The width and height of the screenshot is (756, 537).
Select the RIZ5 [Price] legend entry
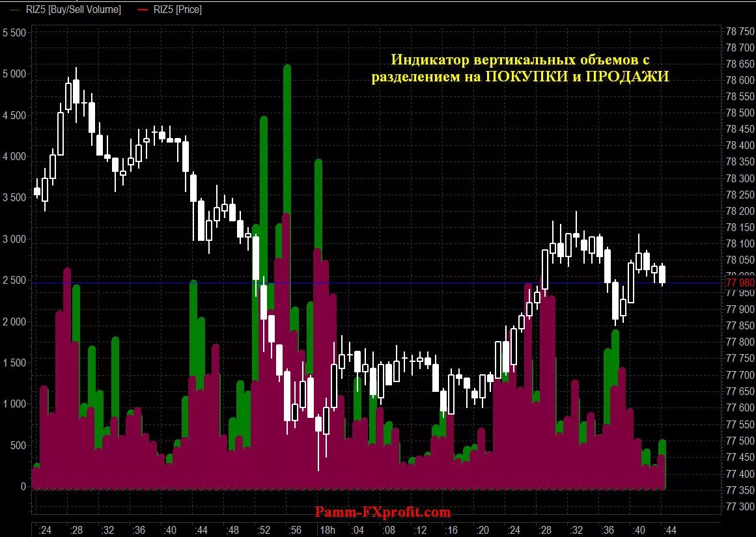(170, 9)
